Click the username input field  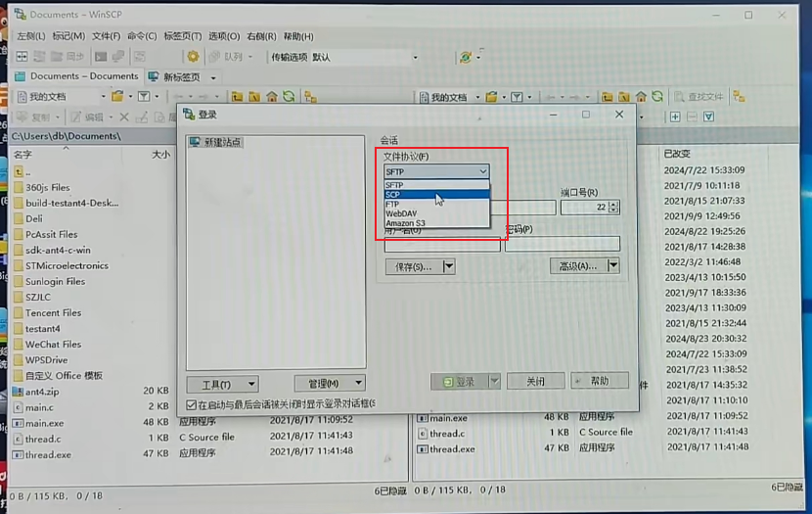pyautogui.click(x=442, y=245)
